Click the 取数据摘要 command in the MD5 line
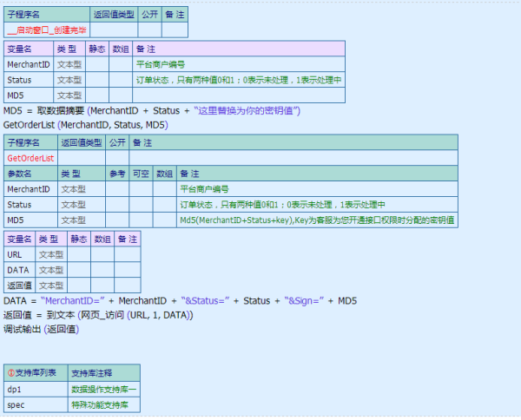The image size is (521, 420). [61, 110]
